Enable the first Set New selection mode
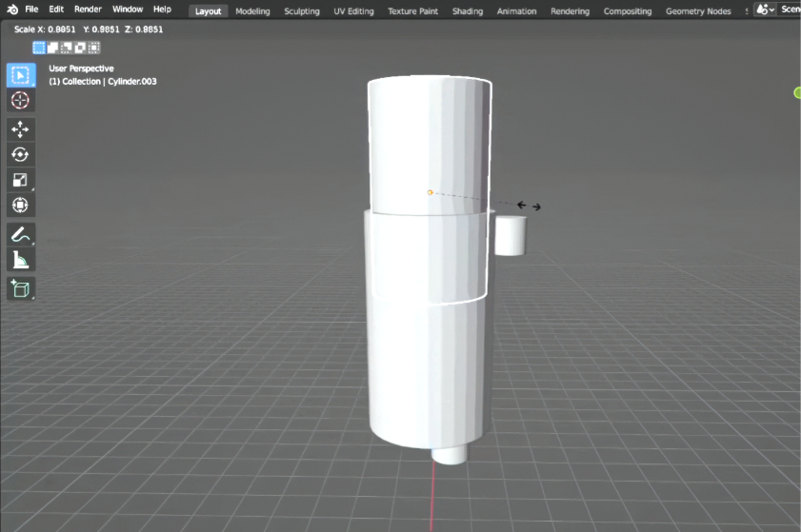801x532 pixels. click(x=39, y=48)
